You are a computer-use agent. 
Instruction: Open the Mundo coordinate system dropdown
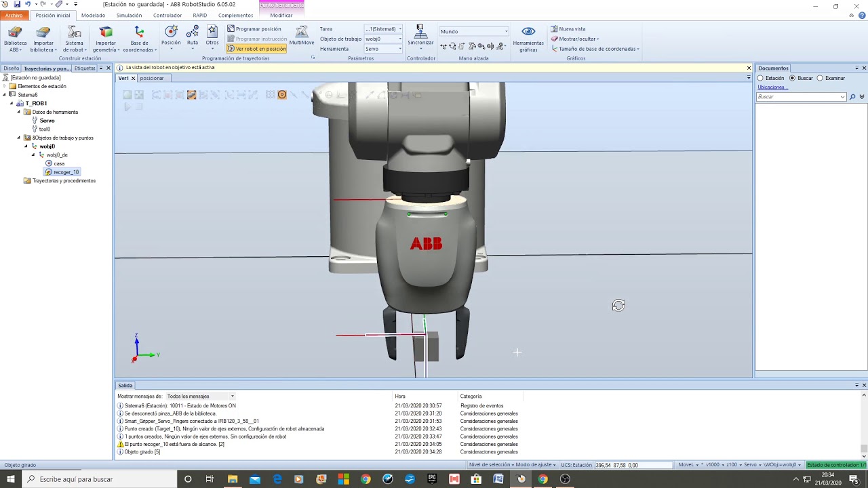click(x=474, y=31)
